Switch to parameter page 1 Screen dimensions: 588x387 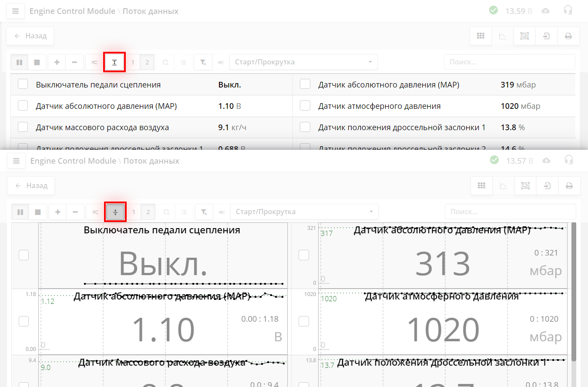132,62
